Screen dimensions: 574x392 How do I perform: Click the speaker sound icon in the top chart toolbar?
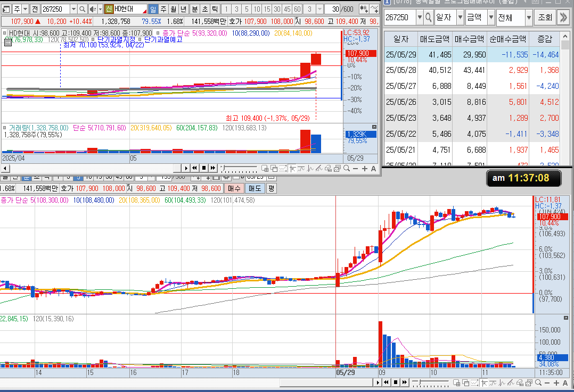pos(92,9)
